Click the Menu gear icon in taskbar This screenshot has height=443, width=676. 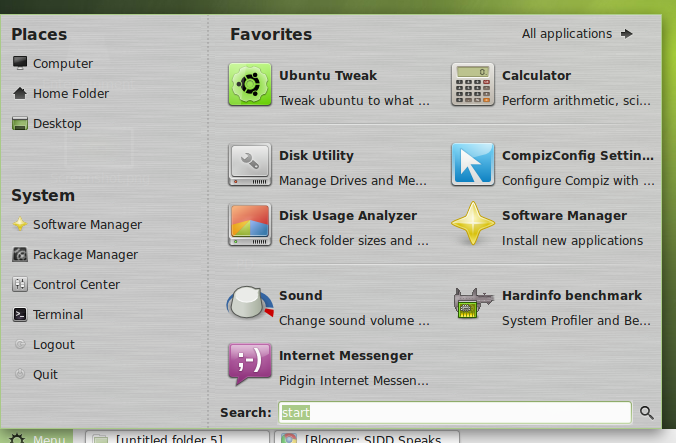point(17,438)
